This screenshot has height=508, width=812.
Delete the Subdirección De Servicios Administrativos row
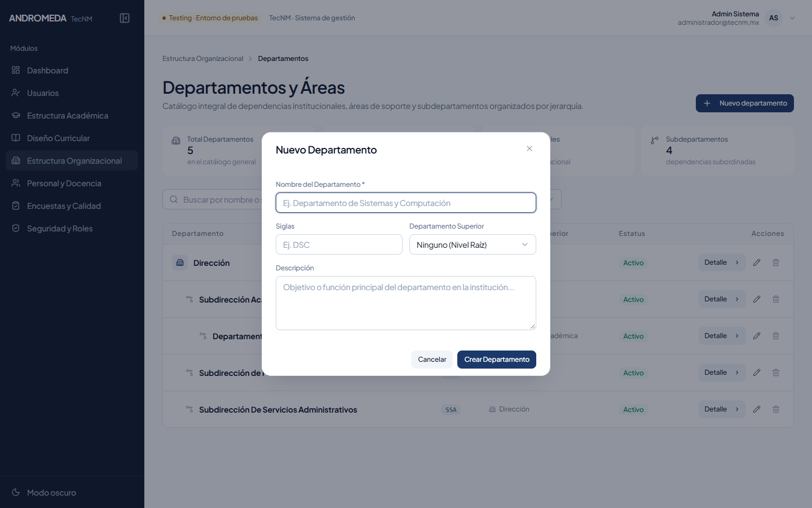[776, 409]
